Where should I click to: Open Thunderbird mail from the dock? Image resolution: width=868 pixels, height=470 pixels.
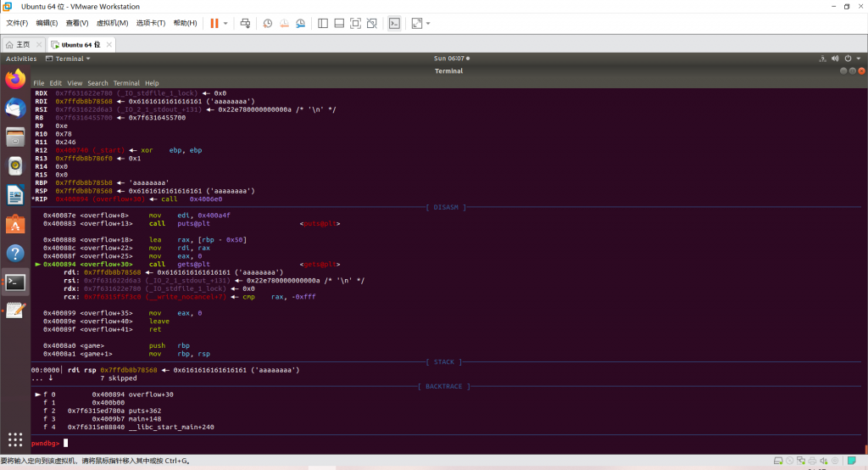pos(15,108)
